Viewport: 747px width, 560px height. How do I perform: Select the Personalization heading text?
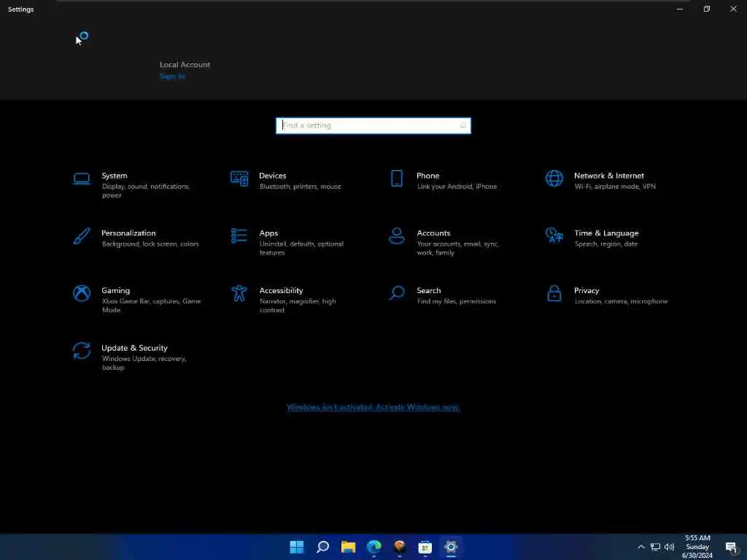128,233
